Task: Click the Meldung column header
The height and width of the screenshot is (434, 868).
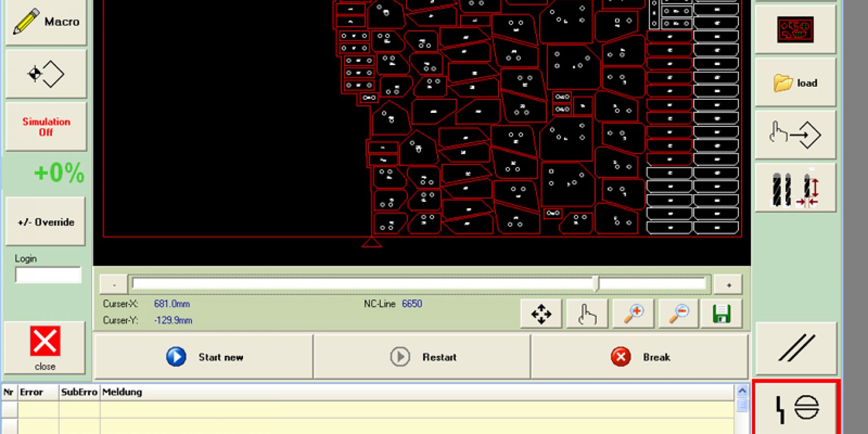Action: pyautogui.click(x=417, y=392)
